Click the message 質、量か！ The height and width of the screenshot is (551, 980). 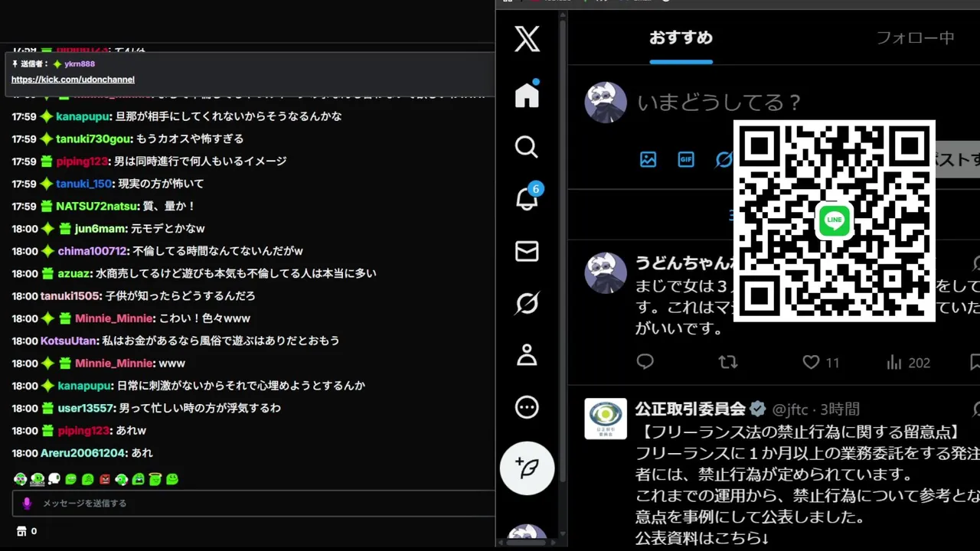(x=169, y=206)
